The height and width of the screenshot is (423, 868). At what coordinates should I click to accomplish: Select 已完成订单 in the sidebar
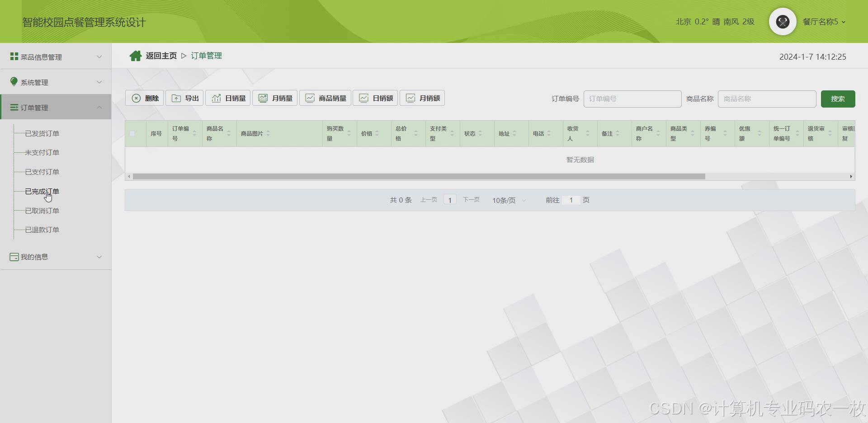[42, 191]
